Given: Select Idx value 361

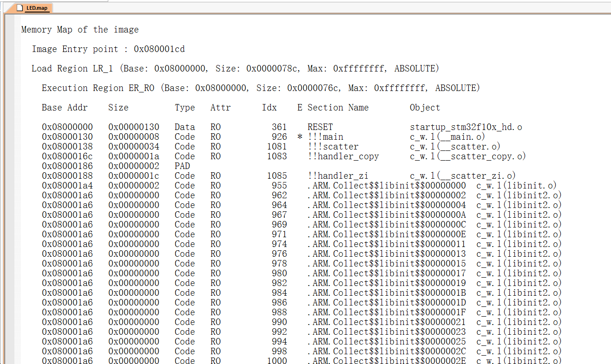Looking at the screenshot, I should pyautogui.click(x=280, y=127).
